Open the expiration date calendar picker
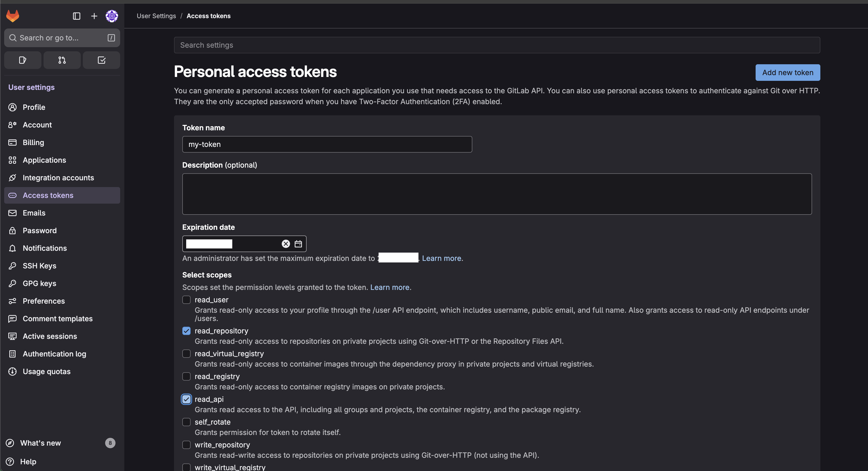 [x=298, y=244]
